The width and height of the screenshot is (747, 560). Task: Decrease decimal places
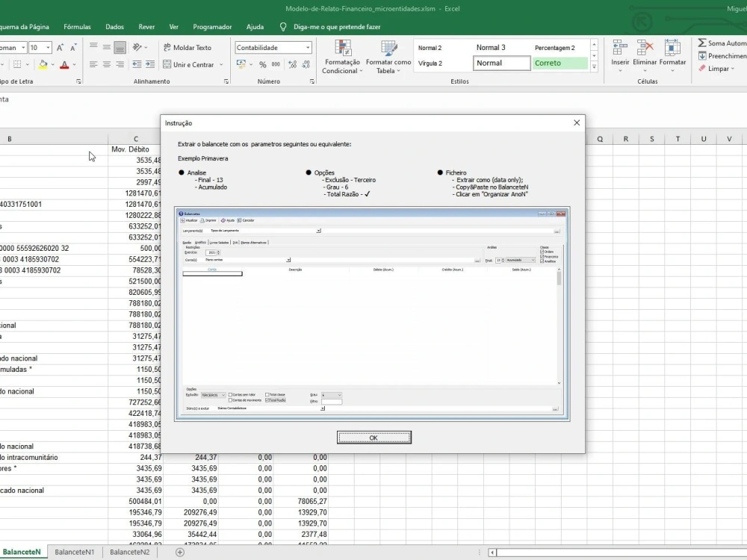pyautogui.click(x=306, y=64)
